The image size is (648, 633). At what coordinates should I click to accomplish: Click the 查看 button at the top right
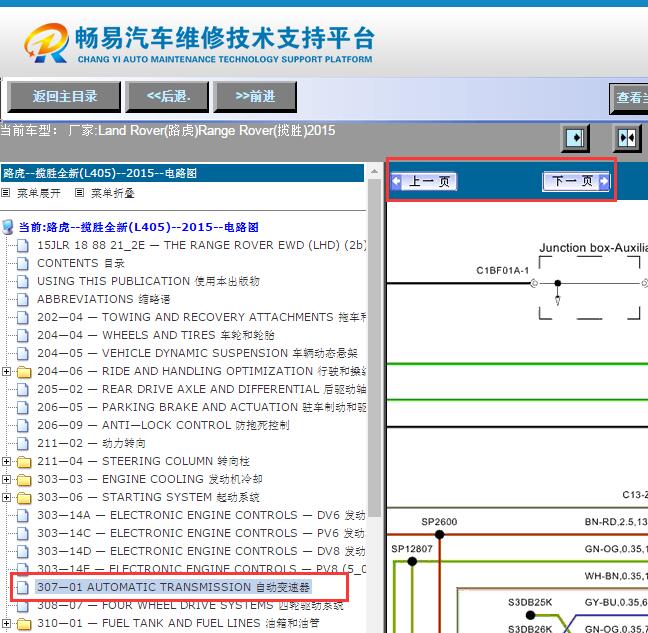click(629, 98)
